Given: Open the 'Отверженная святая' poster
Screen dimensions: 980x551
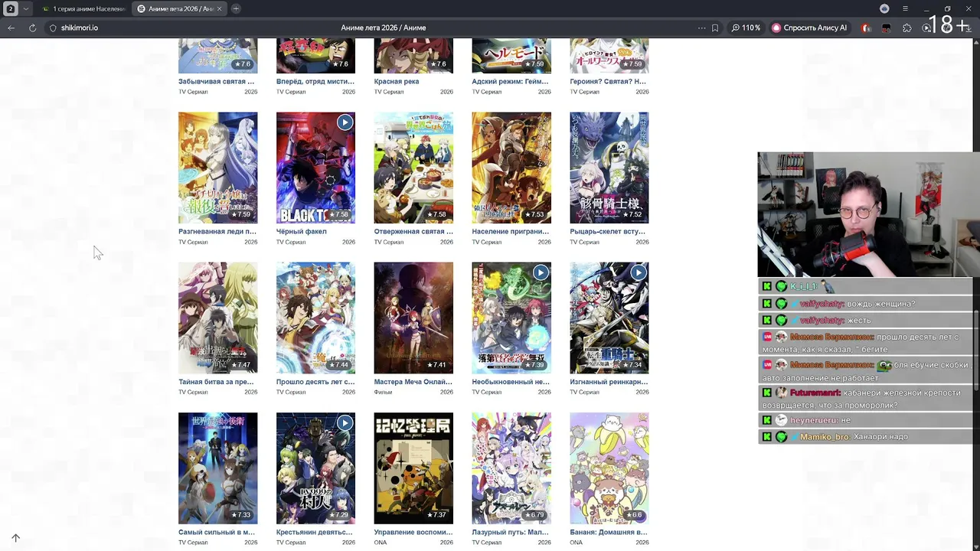Looking at the screenshot, I should [413, 168].
